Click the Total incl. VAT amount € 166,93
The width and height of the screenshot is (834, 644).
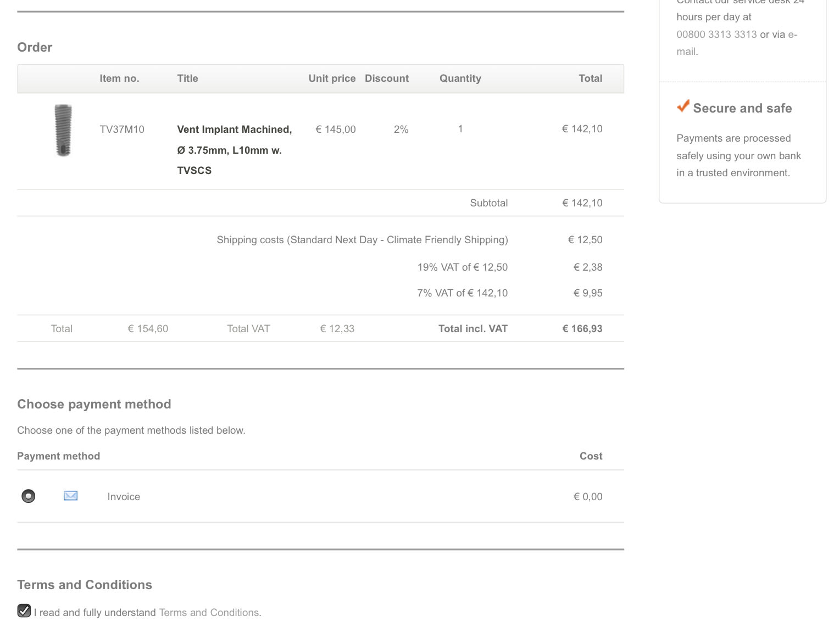tap(582, 329)
